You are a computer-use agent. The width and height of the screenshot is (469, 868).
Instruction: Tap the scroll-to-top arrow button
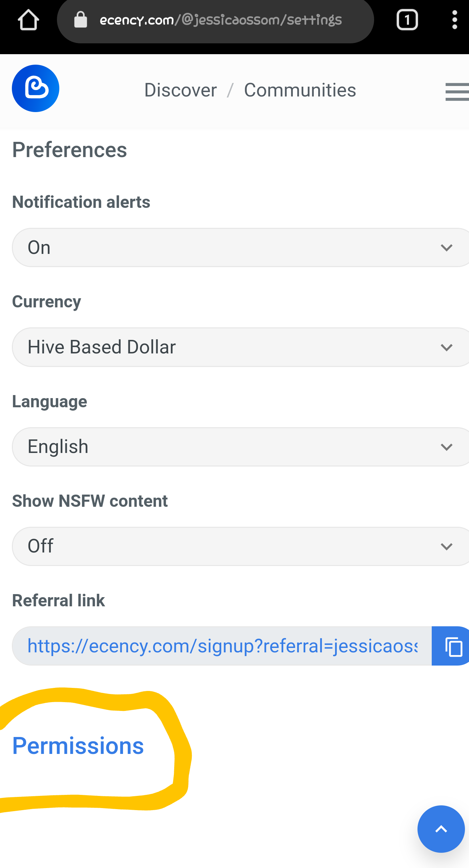[441, 829]
